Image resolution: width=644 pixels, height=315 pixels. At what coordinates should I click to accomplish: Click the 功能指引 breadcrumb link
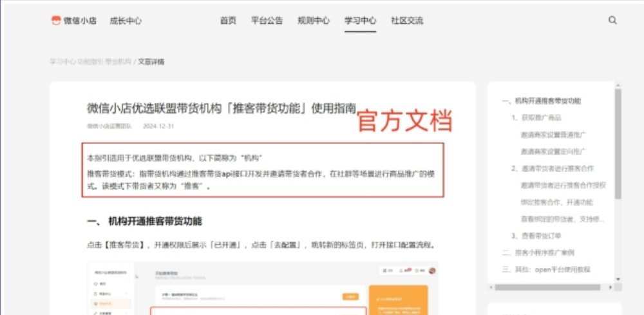coord(91,62)
